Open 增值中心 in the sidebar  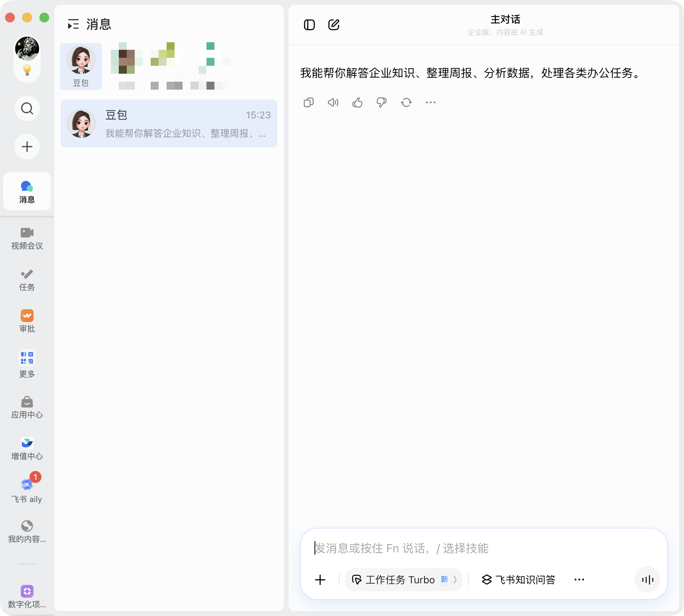(27, 449)
